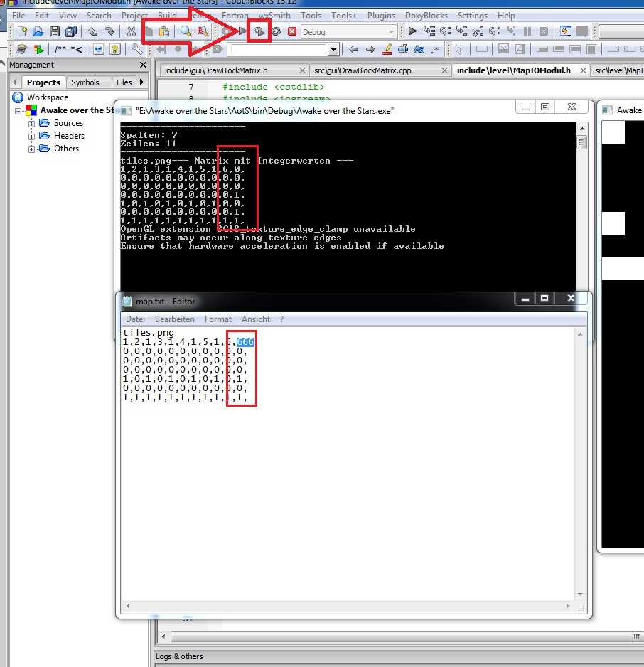Click the Save file toolbar icon
The height and width of the screenshot is (667, 644).
[x=54, y=31]
